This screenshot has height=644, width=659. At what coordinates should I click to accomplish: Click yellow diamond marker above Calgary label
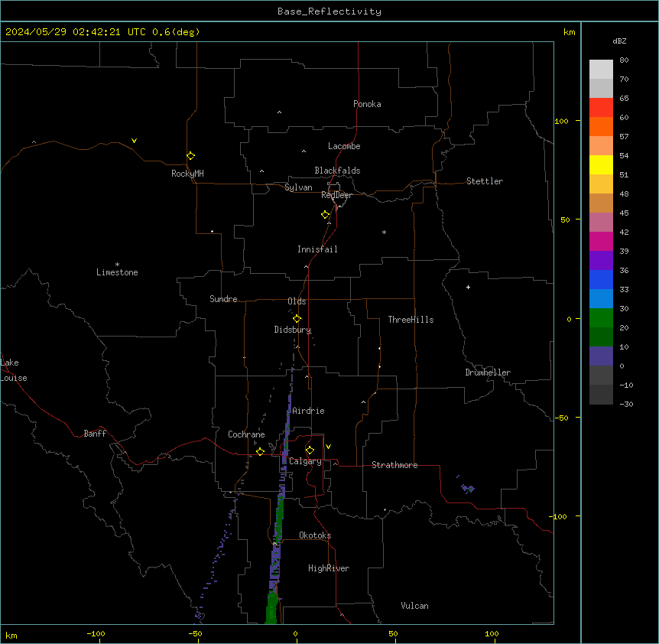tap(310, 450)
